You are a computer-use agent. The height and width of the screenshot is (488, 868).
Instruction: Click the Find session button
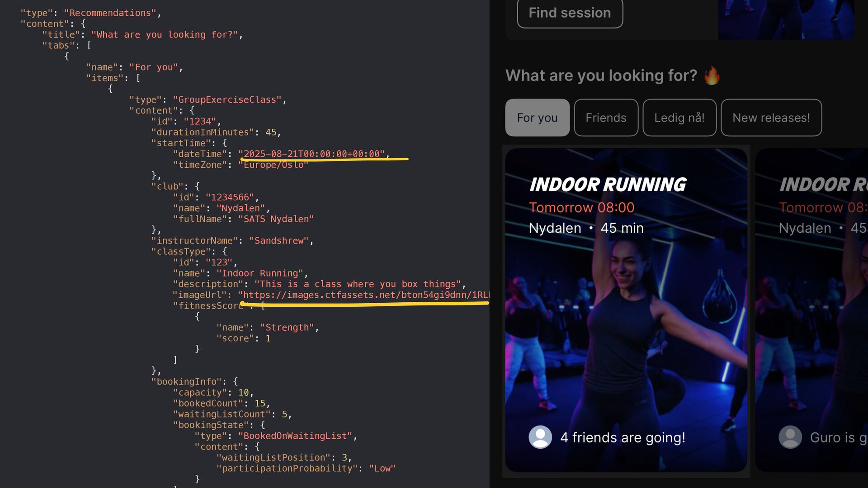pyautogui.click(x=570, y=13)
